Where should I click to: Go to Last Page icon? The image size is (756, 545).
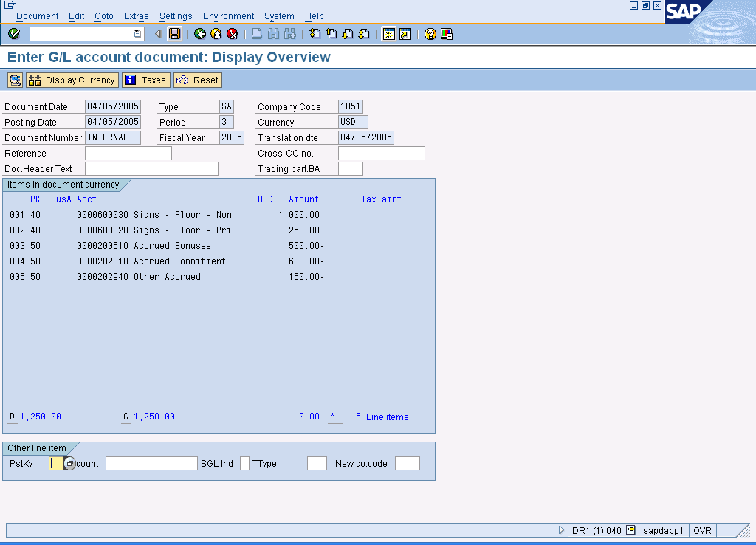pos(364,34)
